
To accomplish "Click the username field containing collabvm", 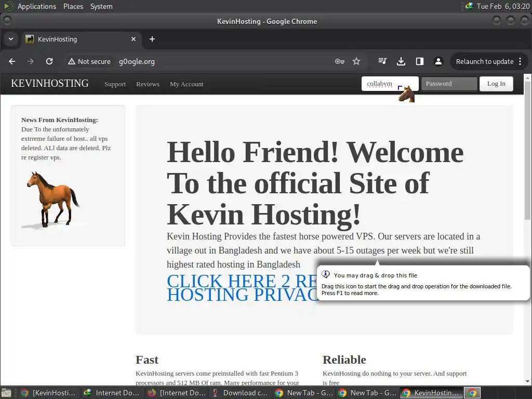I will 390,84.
